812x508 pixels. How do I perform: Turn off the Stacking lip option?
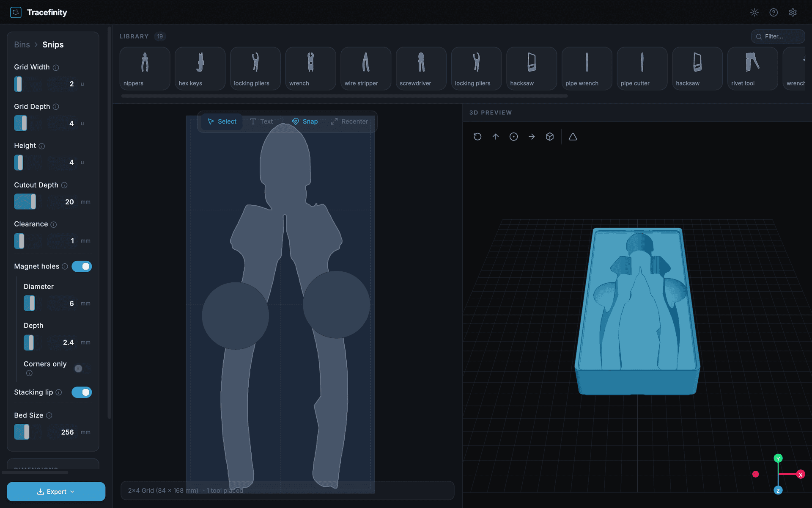(x=82, y=392)
